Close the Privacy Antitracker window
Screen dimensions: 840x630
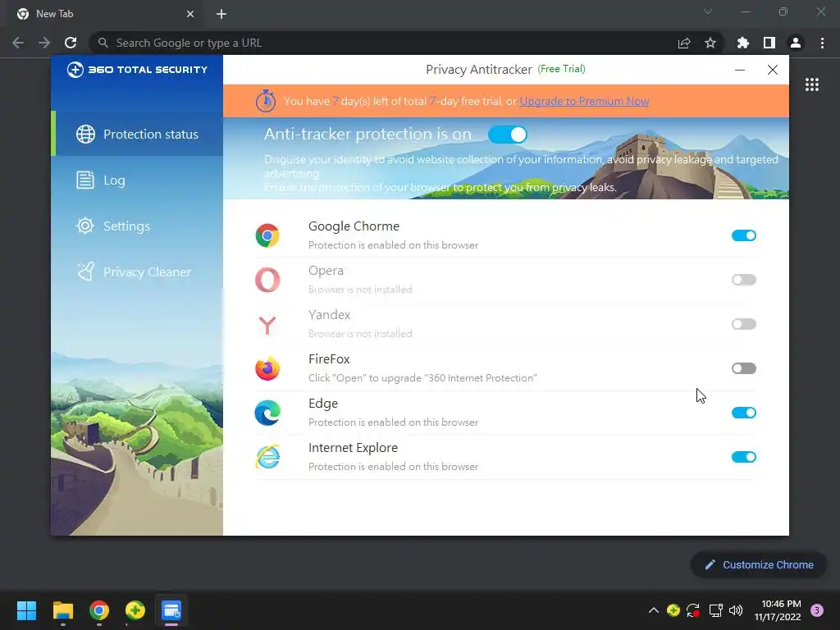pyautogui.click(x=772, y=70)
